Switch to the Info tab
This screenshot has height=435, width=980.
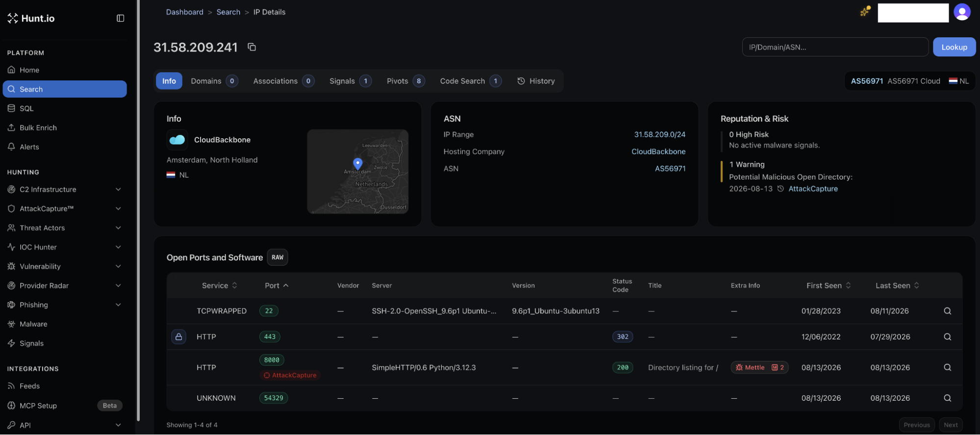169,81
